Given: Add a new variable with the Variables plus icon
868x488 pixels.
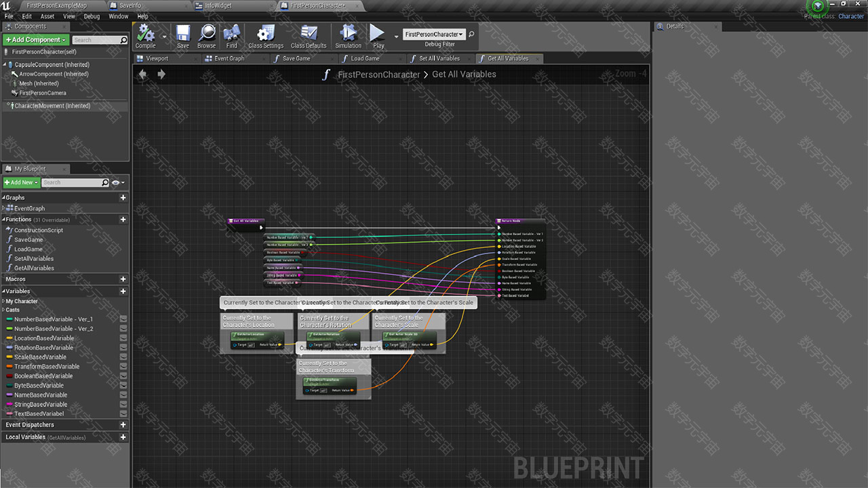Looking at the screenshot, I should click(123, 291).
